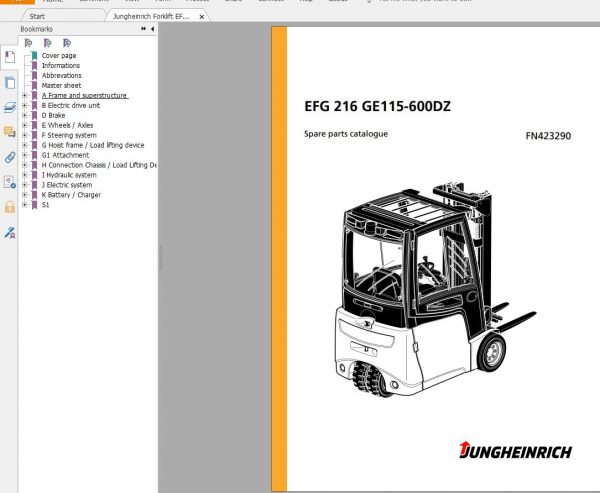This screenshot has width=600, height=493.
Task: Select A Frame and superstructure bookmark
Action: pos(85,95)
